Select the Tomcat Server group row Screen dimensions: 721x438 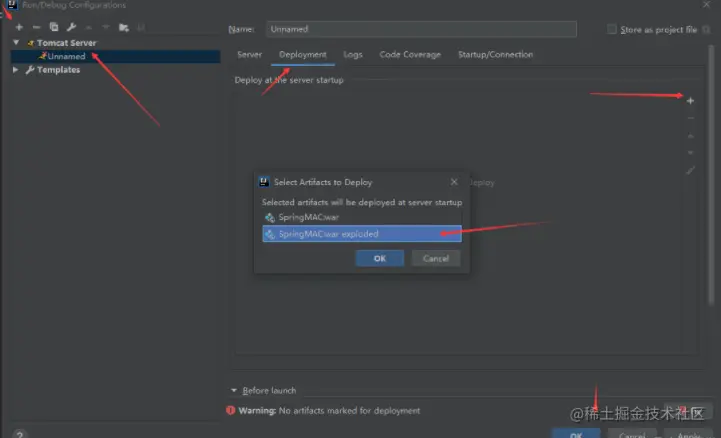pyautogui.click(x=115, y=43)
